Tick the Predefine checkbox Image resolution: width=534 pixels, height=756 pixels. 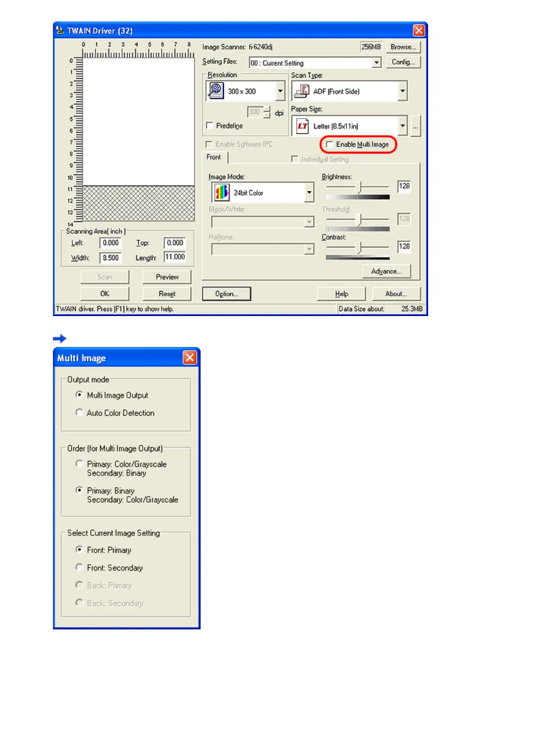pos(209,125)
